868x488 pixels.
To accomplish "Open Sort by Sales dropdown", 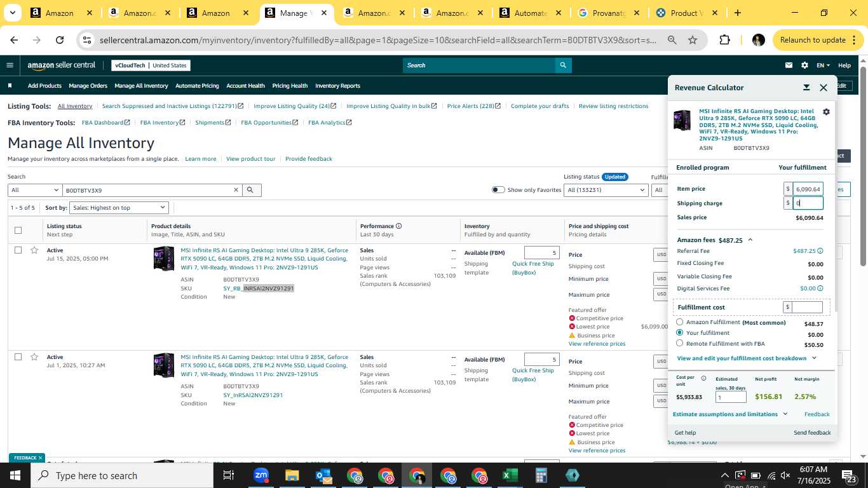I will pos(119,208).
